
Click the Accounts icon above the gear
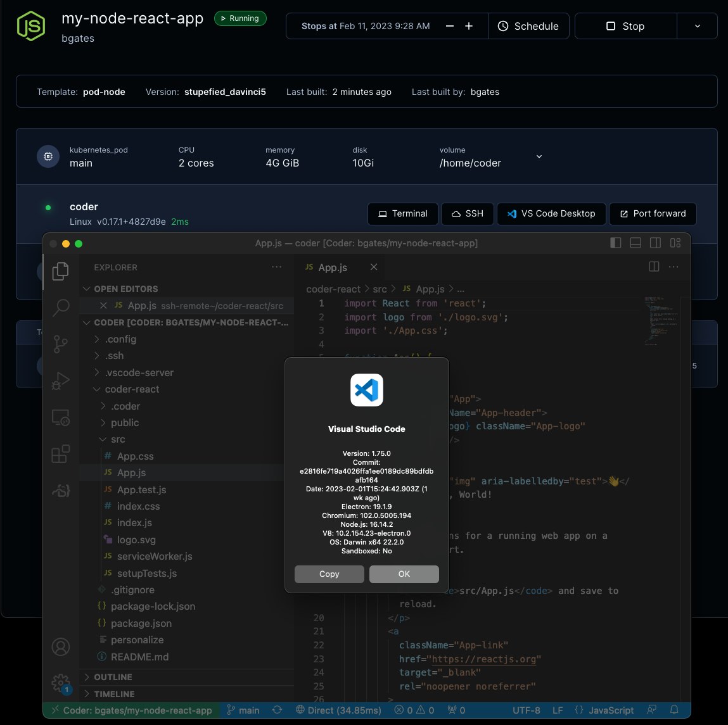pyautogui.click(x=60, y=646)
